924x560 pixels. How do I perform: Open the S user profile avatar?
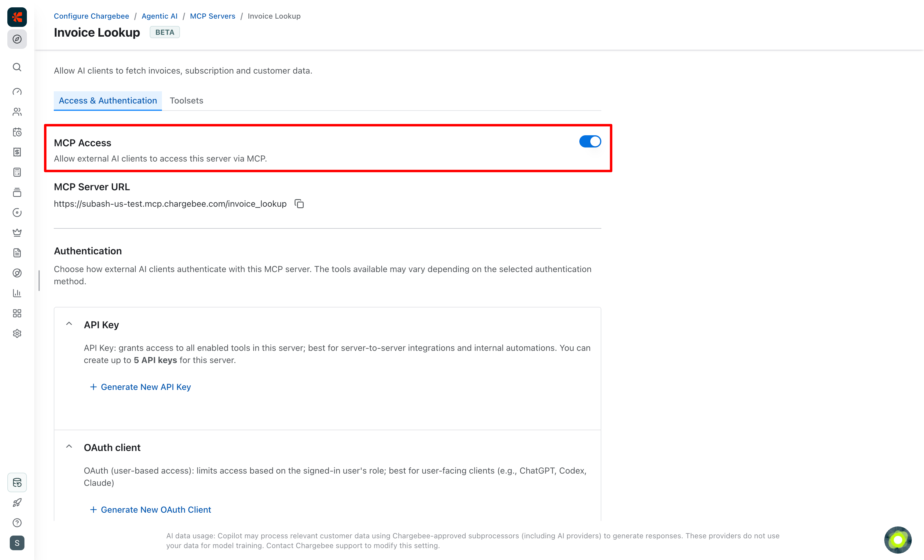(x=17, y=543)
